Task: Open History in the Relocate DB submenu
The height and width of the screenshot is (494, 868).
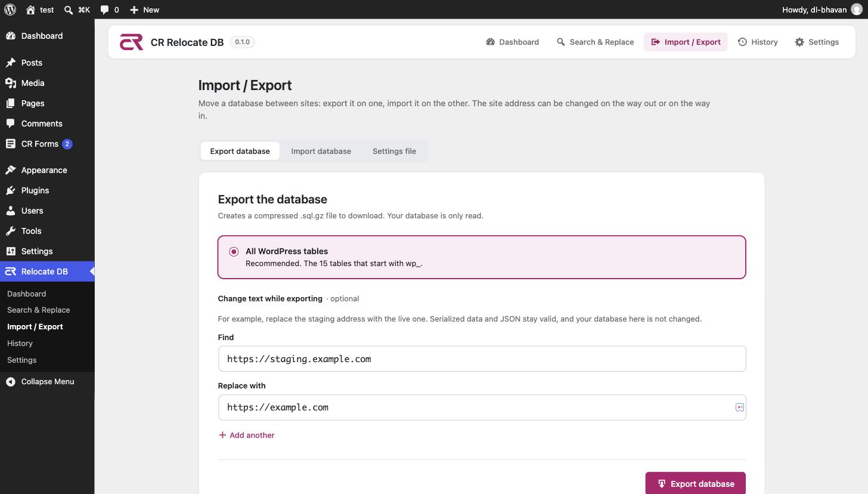Action: [x=20, y=343]
